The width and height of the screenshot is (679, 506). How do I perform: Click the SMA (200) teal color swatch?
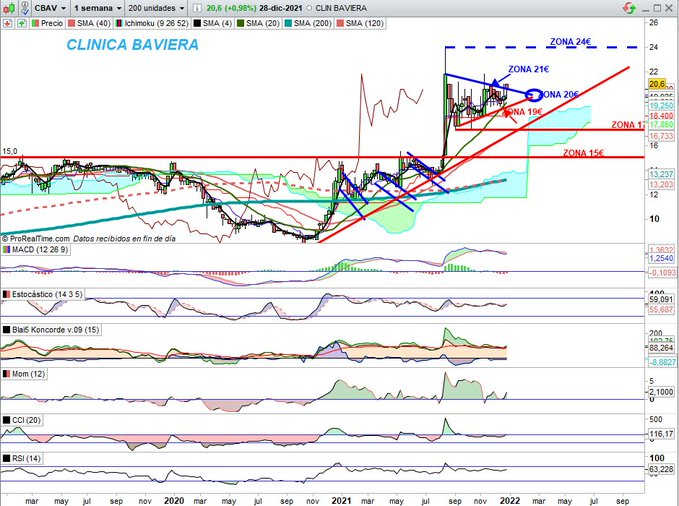(288, 23)
